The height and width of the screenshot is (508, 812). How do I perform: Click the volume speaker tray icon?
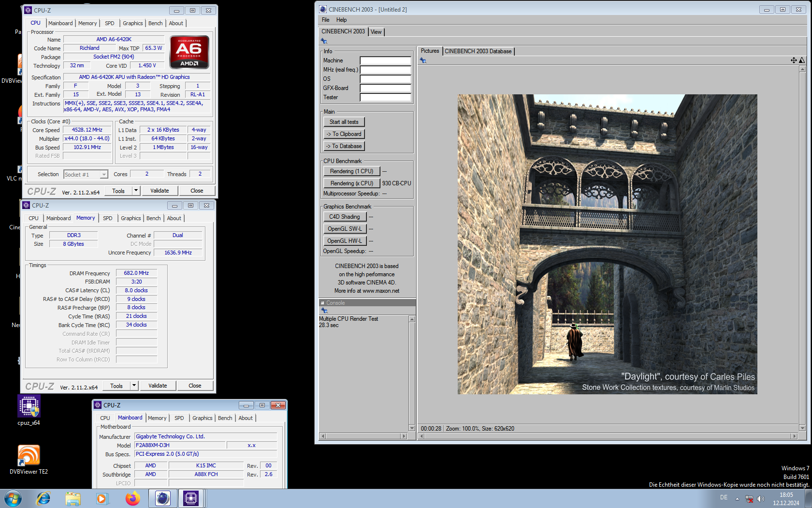pyautogui.click(x=761, y=498)
